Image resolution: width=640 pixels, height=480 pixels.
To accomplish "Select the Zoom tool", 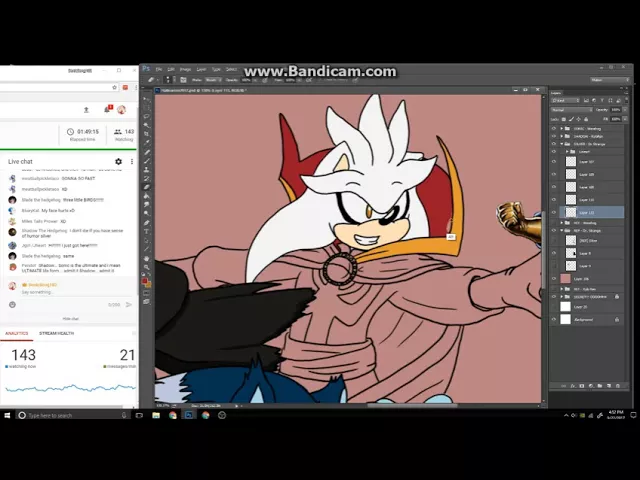I will point(147,267).
